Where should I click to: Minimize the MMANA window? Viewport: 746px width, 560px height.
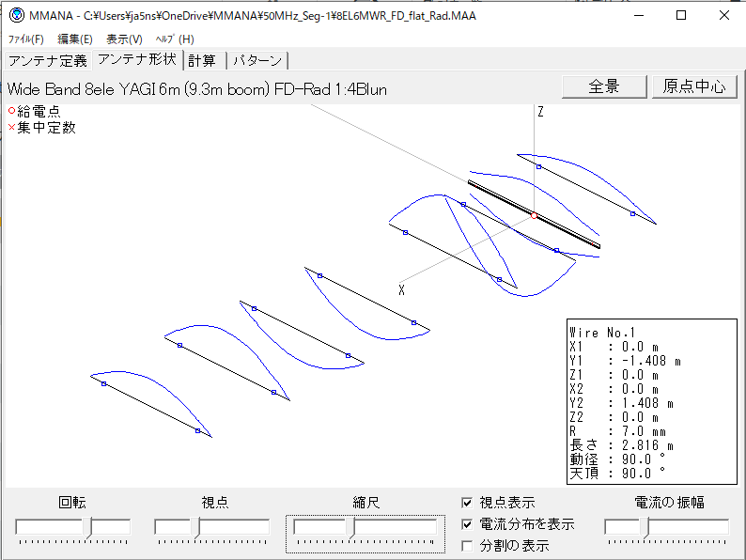click(x=638, y=16)
